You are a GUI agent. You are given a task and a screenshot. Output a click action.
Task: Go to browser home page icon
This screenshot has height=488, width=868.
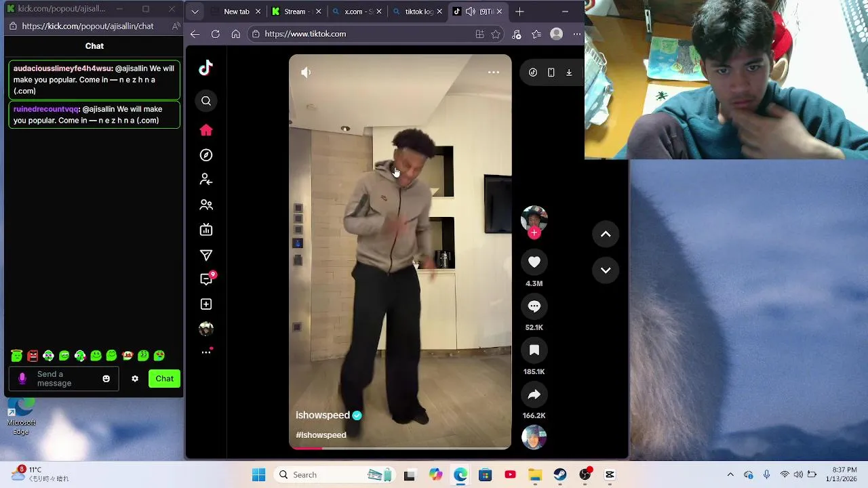pos(235,34)
